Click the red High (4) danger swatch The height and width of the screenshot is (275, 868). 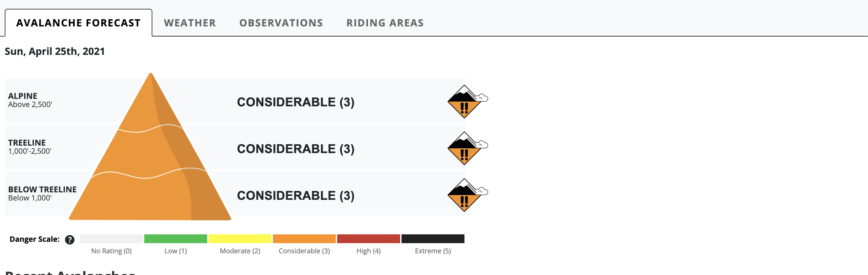coord(369,239)
